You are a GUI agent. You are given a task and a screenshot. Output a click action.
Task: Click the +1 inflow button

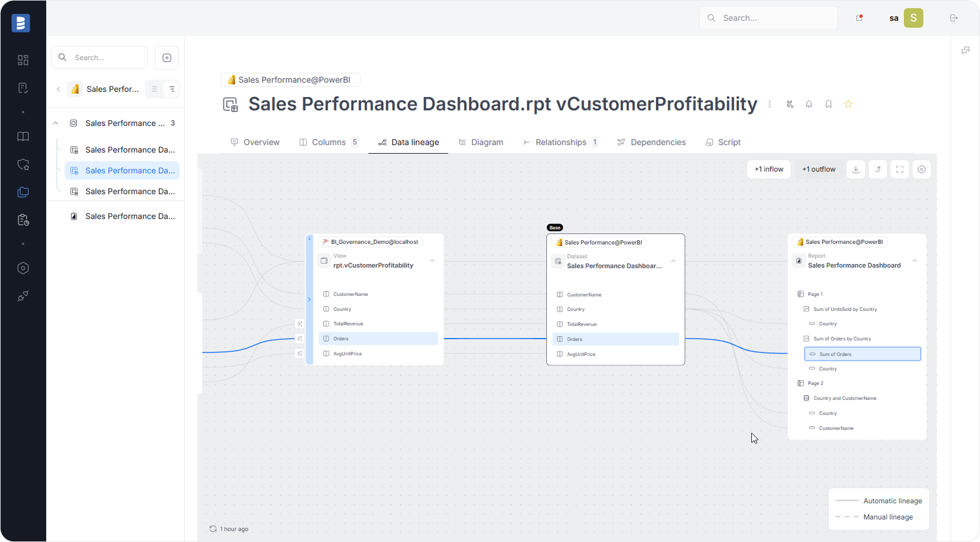(x=769, y=169)
